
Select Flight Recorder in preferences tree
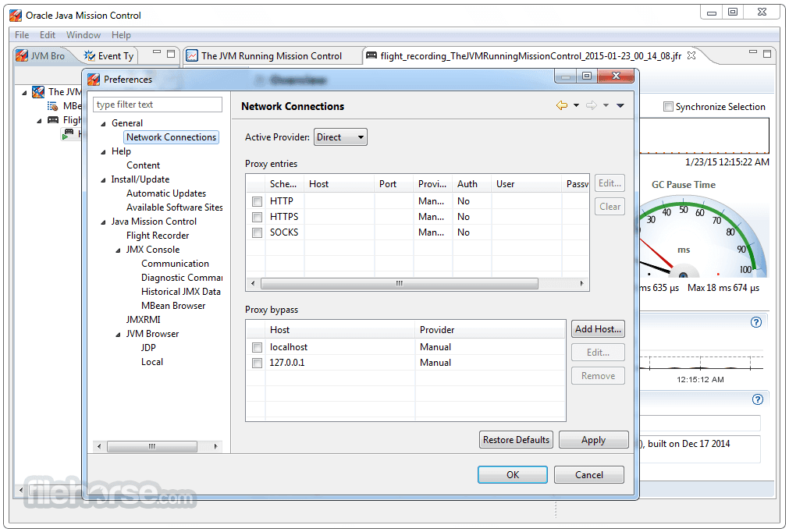[158, 236]
